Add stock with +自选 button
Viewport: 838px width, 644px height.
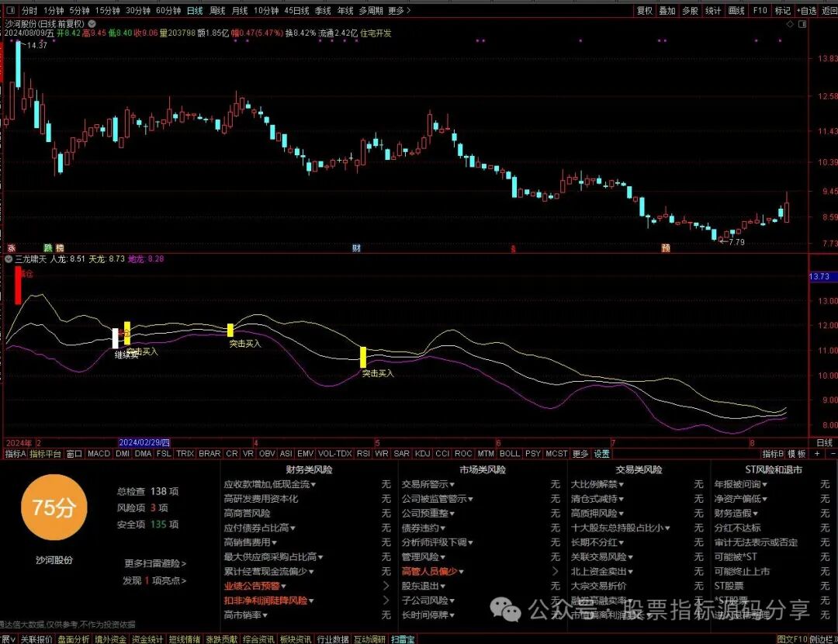pyautogui.click(x=806, y=10)
